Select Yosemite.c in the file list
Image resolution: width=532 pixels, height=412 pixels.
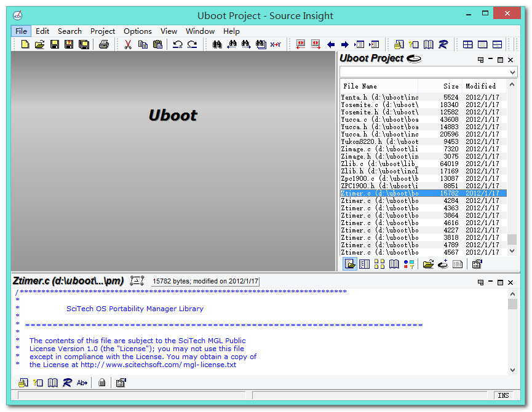pyautogui.click(x=423, y=105)
